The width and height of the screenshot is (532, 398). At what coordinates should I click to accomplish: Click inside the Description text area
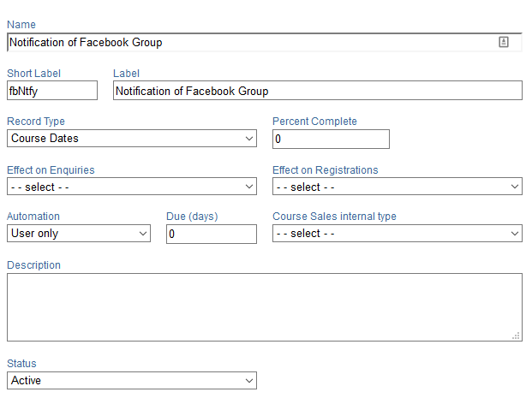click(265, 307)
